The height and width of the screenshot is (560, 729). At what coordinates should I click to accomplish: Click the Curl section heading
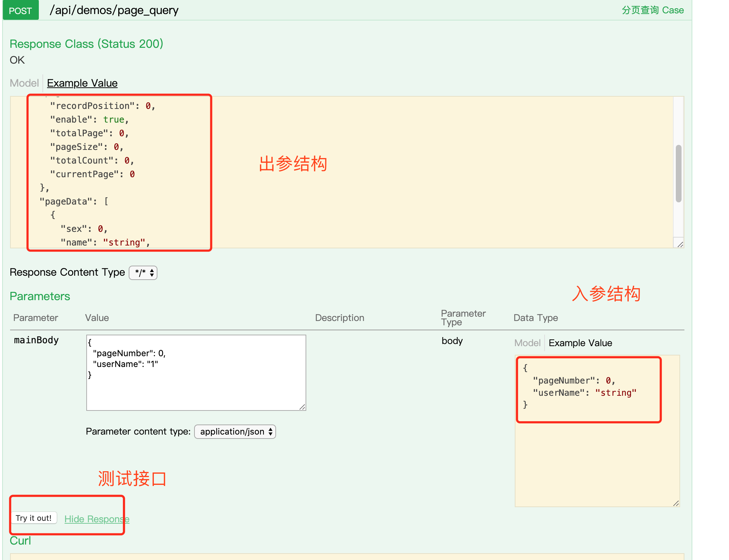click(20, 541)
